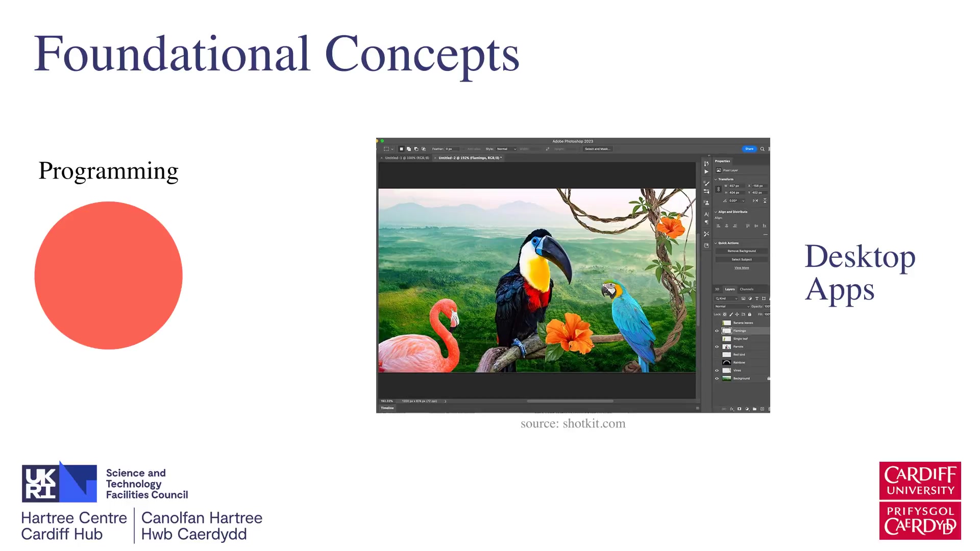Collapse the Quick Actions section
Viewport: 980px width, 551px height.
click(716, 243)
